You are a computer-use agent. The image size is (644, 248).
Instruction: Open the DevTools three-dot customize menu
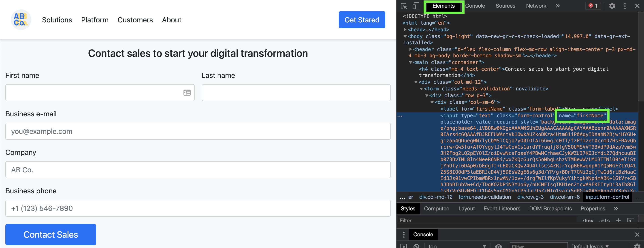click(x=625, y=6)
